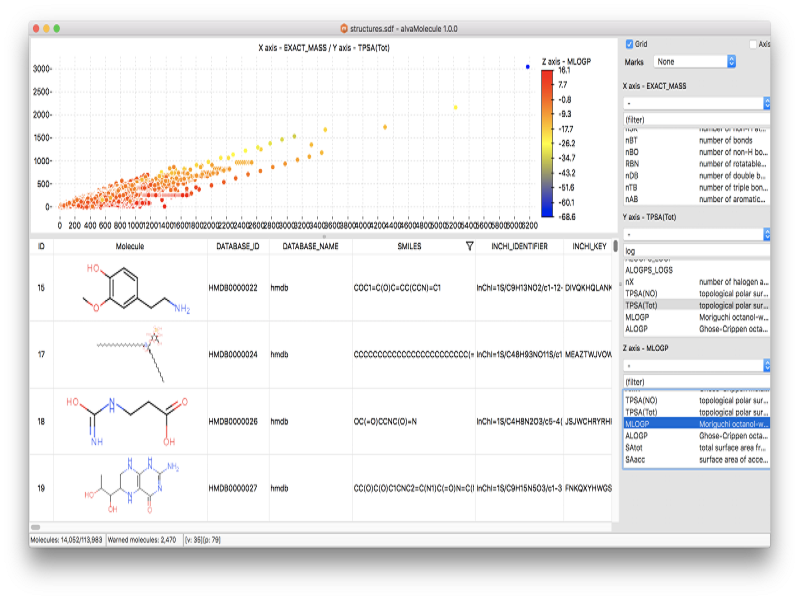Enable the Axis checkbox
The height and width of the screenshot is (600, 800).
point(754,44)
